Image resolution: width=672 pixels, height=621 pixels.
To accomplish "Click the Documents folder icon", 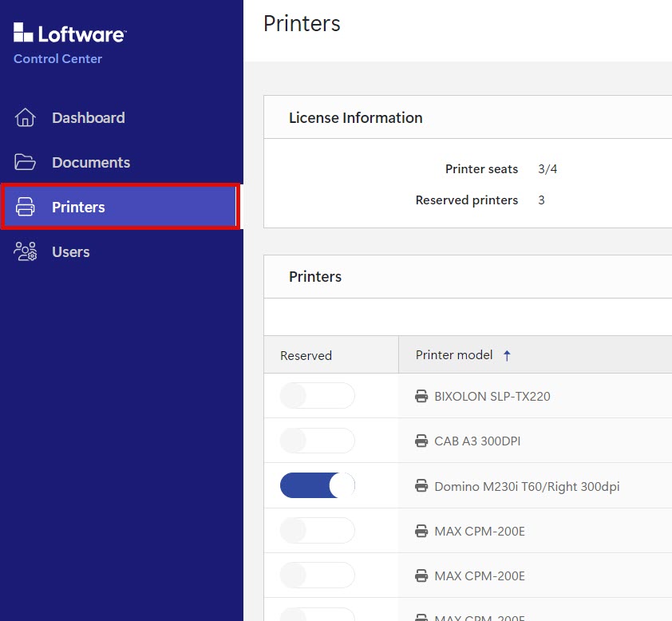I will pos(26,163).
